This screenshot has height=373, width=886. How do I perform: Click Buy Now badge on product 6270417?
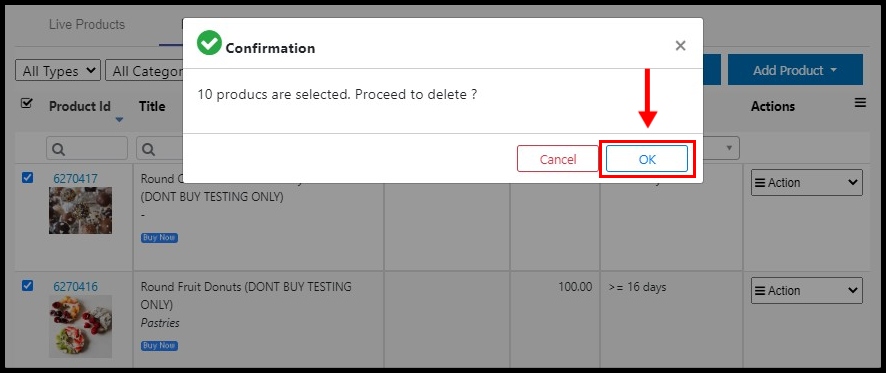pos(159,238)
